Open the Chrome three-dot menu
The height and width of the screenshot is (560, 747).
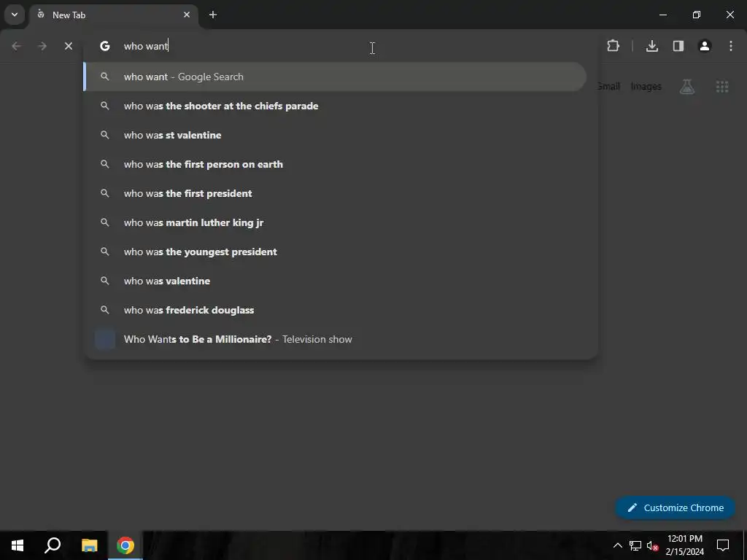click(731, 46)
